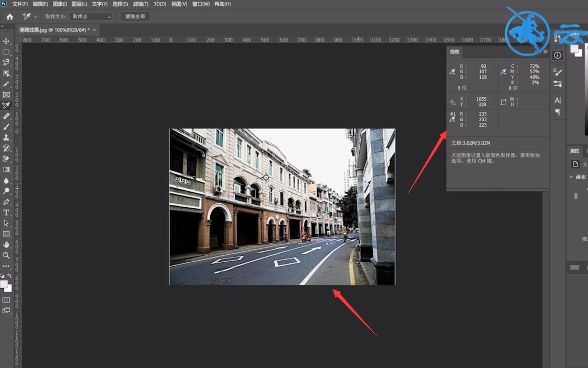
Task: Open the Window menu
Action: pyautogui.click(x=201, y=4)
